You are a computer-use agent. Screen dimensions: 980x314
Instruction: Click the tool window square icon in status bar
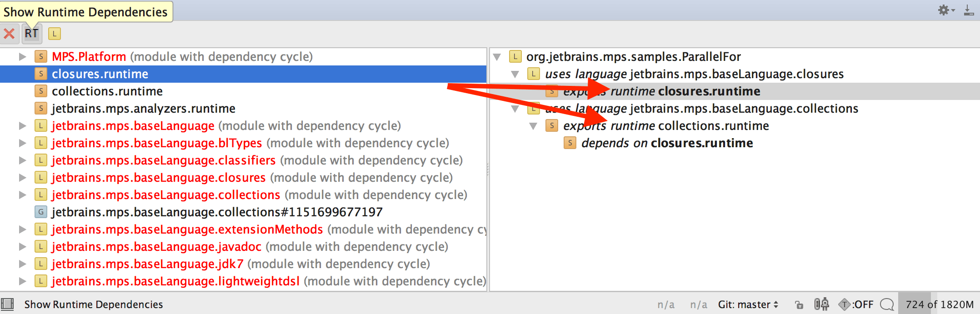click(7, 304)
